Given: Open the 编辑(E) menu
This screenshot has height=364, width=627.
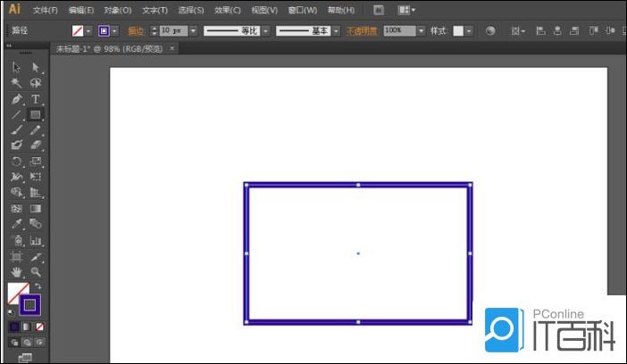Looking at the screenshot, I should pyautogui.click(x=81, y=10).
